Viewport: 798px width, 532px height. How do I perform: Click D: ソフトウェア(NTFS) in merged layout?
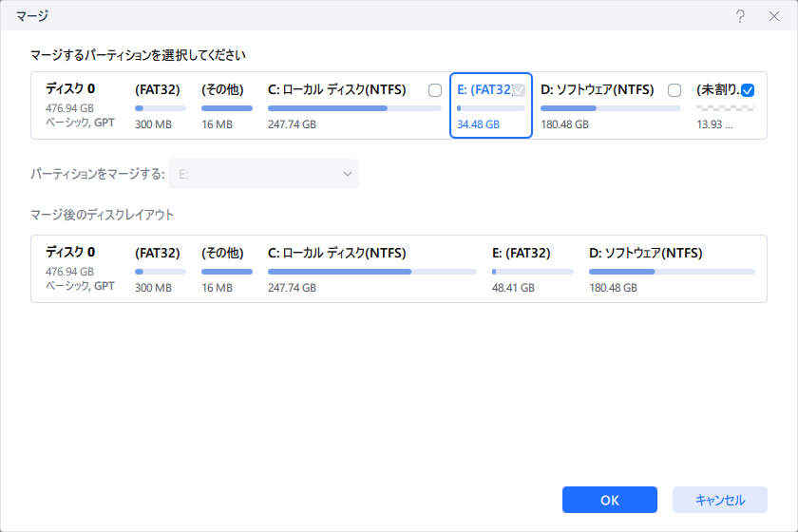coord(646,253)
